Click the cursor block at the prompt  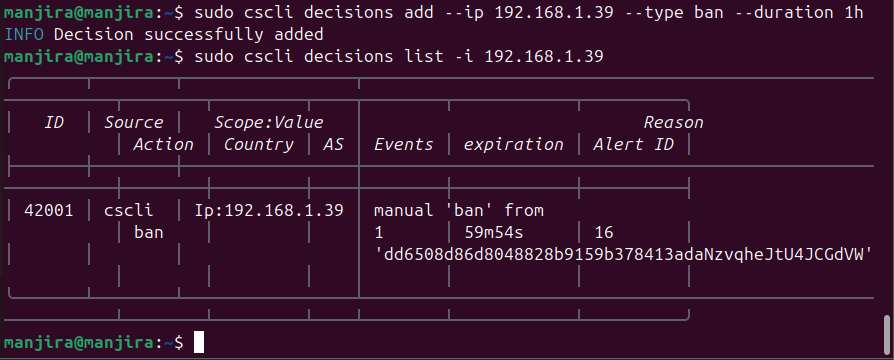click(x=198, y=342)
